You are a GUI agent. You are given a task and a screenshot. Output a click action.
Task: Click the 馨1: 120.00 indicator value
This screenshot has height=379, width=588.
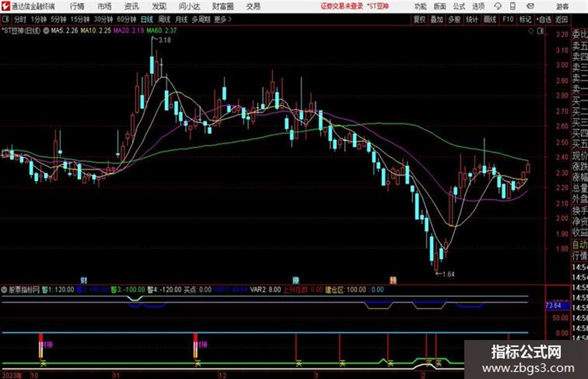tap(58, 289)
